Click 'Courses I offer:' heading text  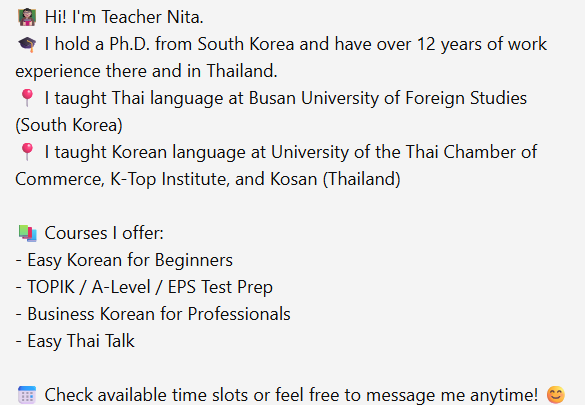point(104,233)
